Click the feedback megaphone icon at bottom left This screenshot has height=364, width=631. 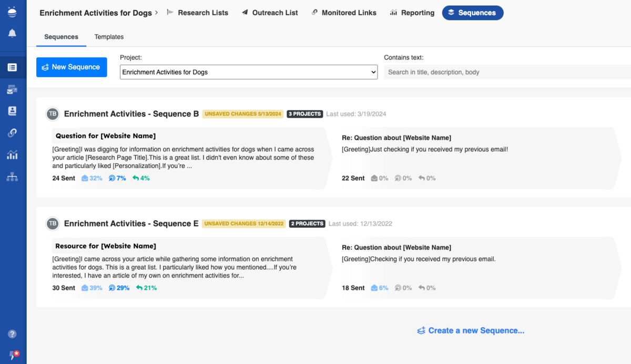pos(12,354)
